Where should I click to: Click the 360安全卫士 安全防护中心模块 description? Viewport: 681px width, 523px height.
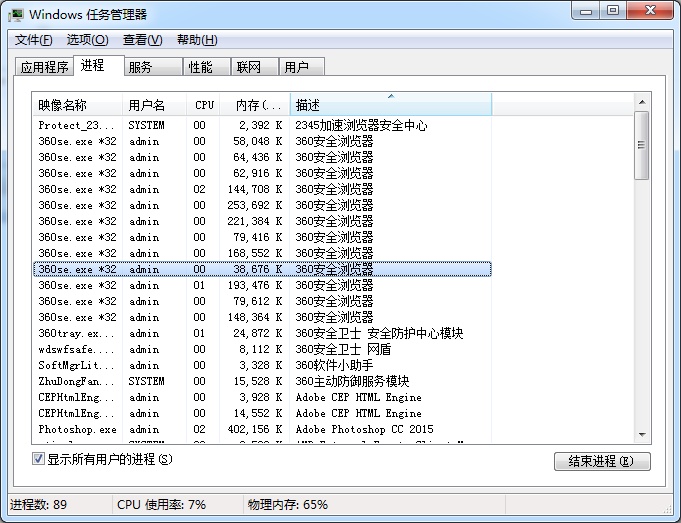[x=379, y=333]
